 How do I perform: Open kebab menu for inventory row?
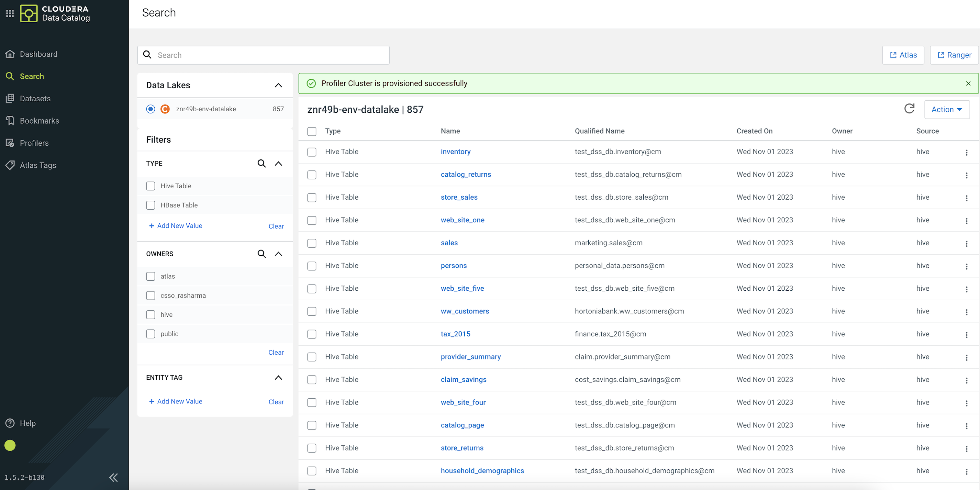[966, 152]
